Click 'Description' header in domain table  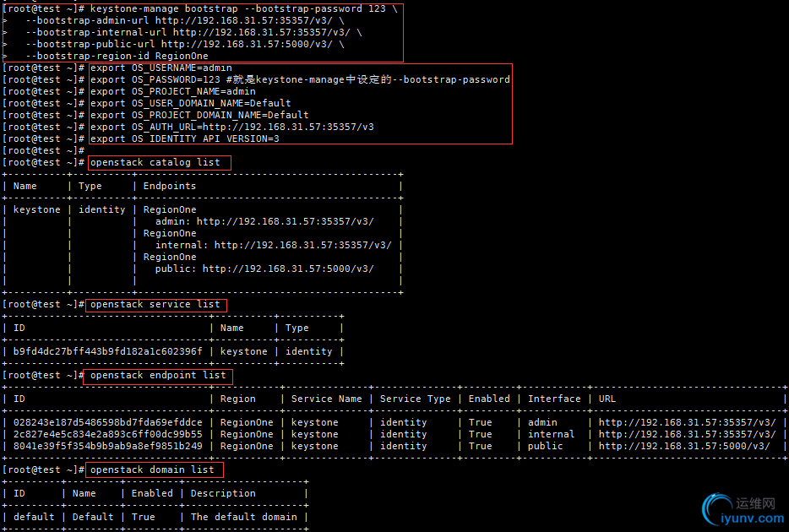coord(223,493)
